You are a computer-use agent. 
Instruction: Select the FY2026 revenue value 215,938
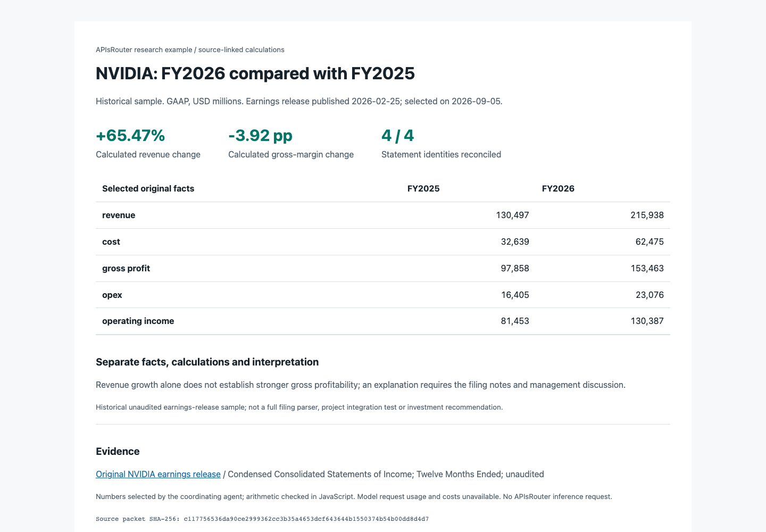(x=647, y=215)
